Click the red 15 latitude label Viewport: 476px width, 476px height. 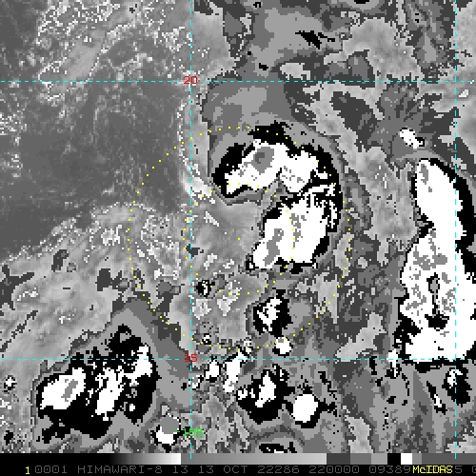190,358
